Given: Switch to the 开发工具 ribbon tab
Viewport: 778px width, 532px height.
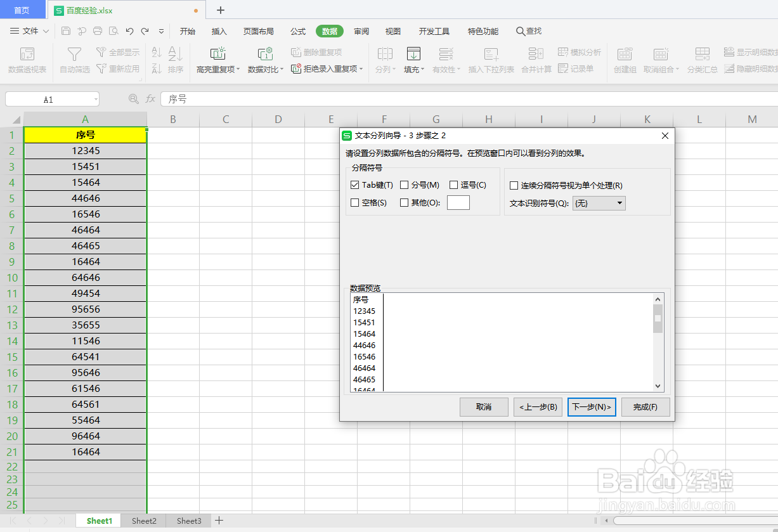Looking at the screenshot, I should click(x=434, y=31).
